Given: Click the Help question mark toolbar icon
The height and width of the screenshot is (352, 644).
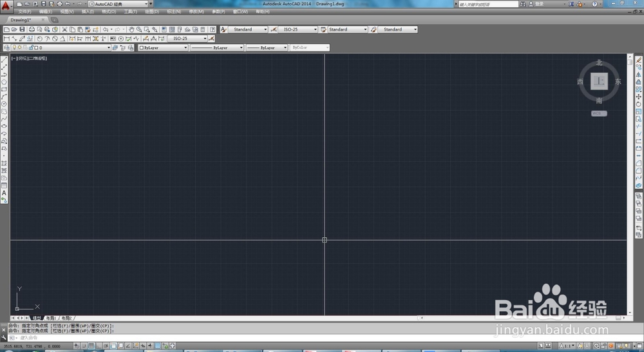Looking at the screenshot, I should click(x=213, y=30).
